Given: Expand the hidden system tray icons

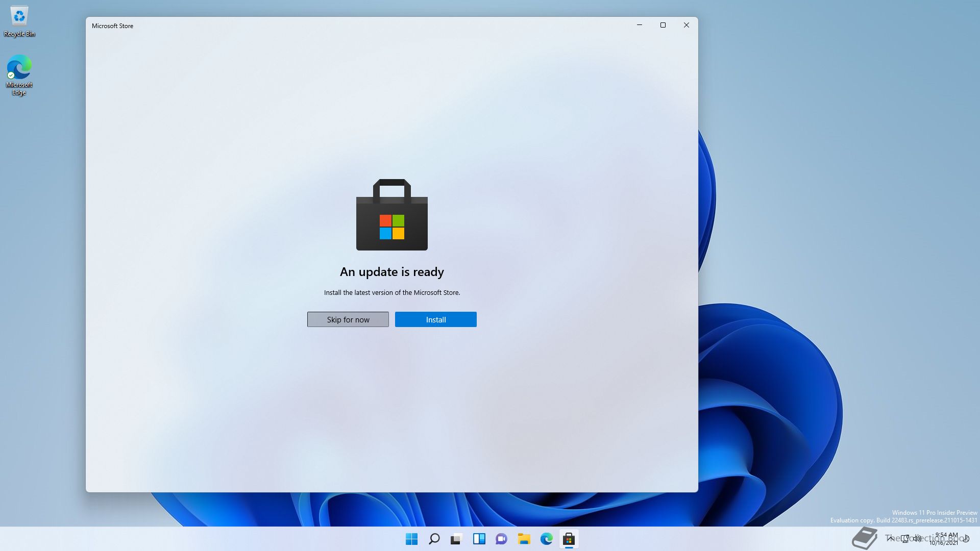Looking at the screenshot, I should point(890,538).
